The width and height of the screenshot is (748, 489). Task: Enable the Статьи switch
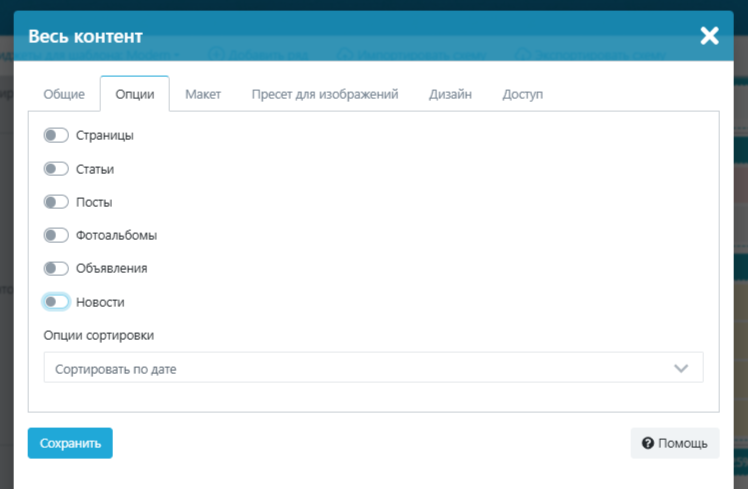point(56,169)
